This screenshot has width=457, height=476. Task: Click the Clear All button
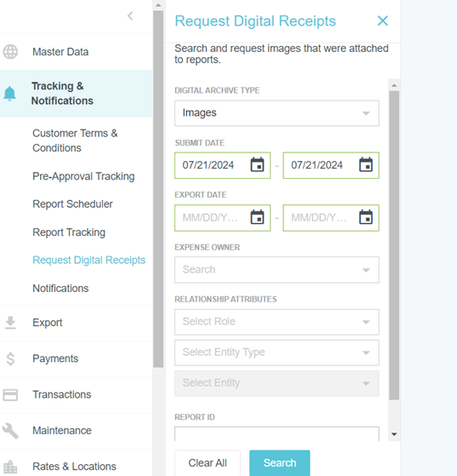click(208, 463)
